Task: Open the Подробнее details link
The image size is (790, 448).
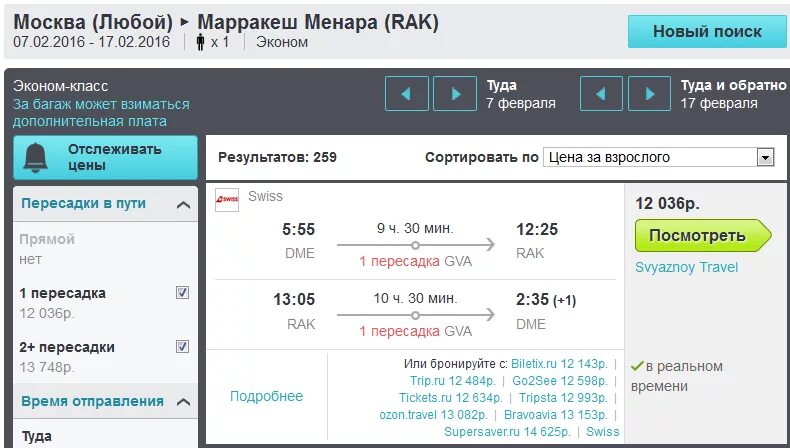Action: click(x=267, y=396)
